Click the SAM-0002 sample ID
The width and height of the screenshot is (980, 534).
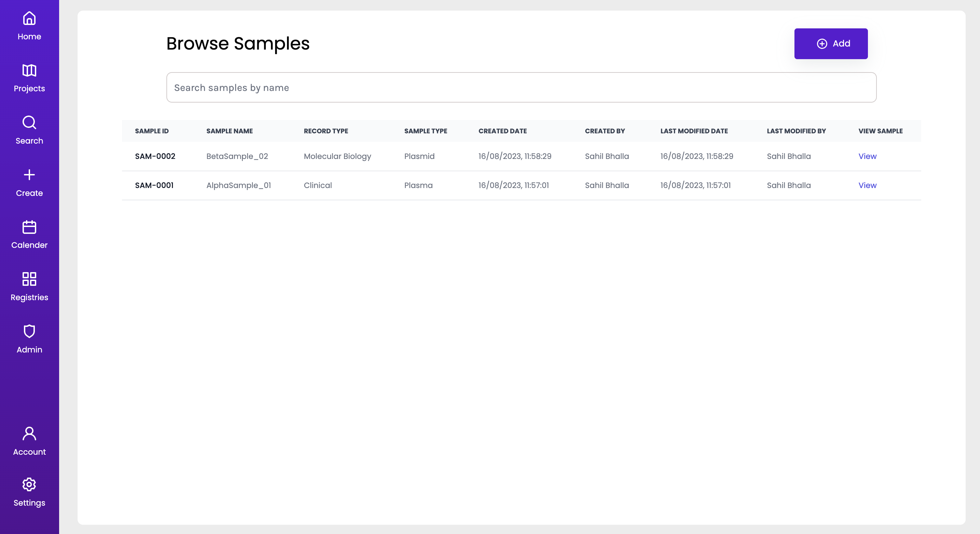155,157
